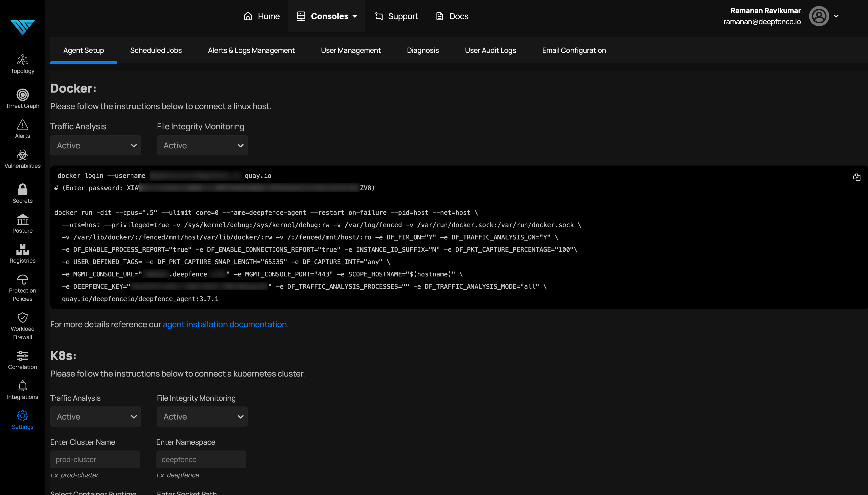Open the Email Configuration tab
The image size is (868, 495).
[574, 50]
